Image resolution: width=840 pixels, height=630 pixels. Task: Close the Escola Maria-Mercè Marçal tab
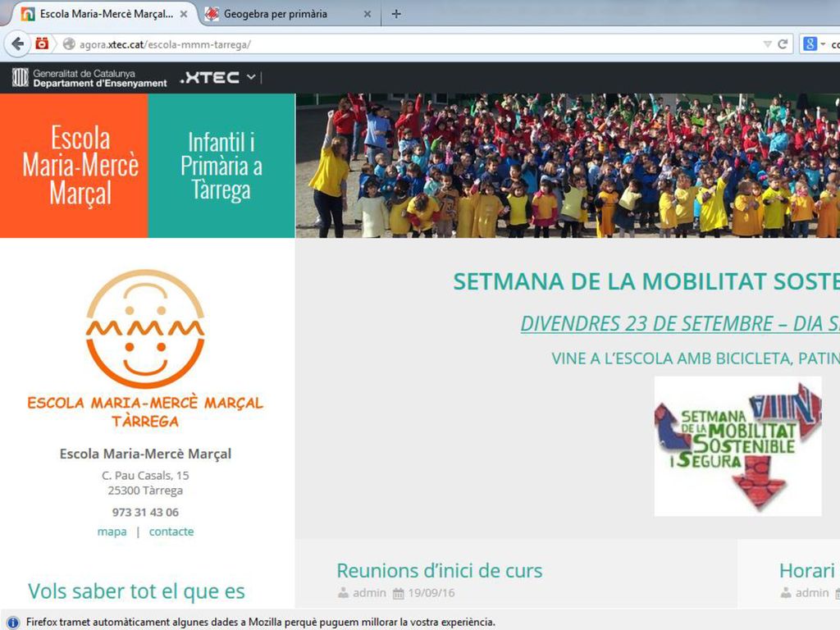tap(184, 15)
